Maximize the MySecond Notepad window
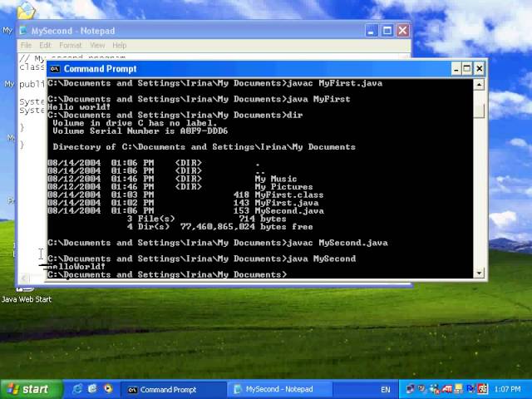This screenshot has height=399, width=532. [387, 31]
